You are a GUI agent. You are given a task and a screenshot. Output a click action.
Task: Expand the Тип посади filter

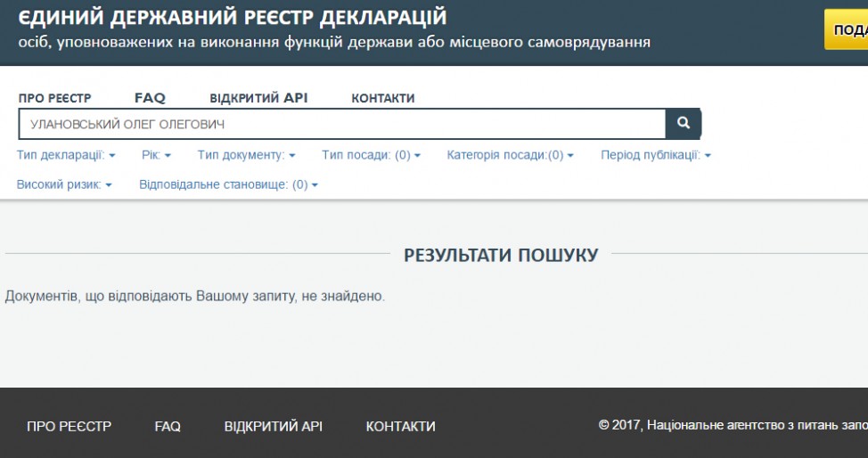[x=371, y=155]
